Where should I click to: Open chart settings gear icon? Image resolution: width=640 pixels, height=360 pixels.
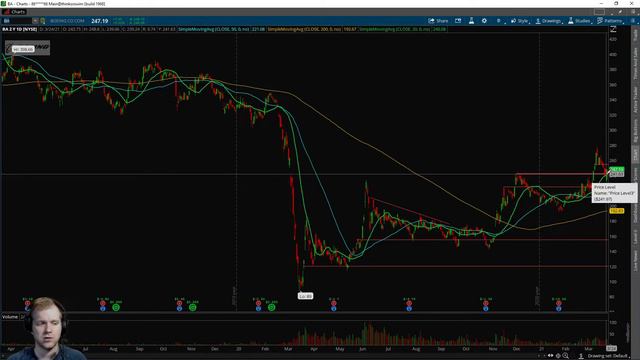click(484, 21)
